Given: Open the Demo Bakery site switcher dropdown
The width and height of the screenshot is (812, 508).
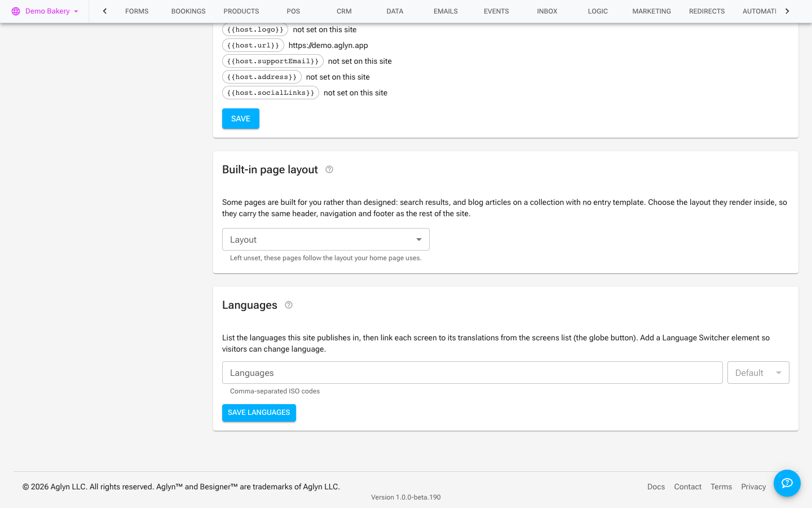Looking at the screenshot, I should 45,11.
